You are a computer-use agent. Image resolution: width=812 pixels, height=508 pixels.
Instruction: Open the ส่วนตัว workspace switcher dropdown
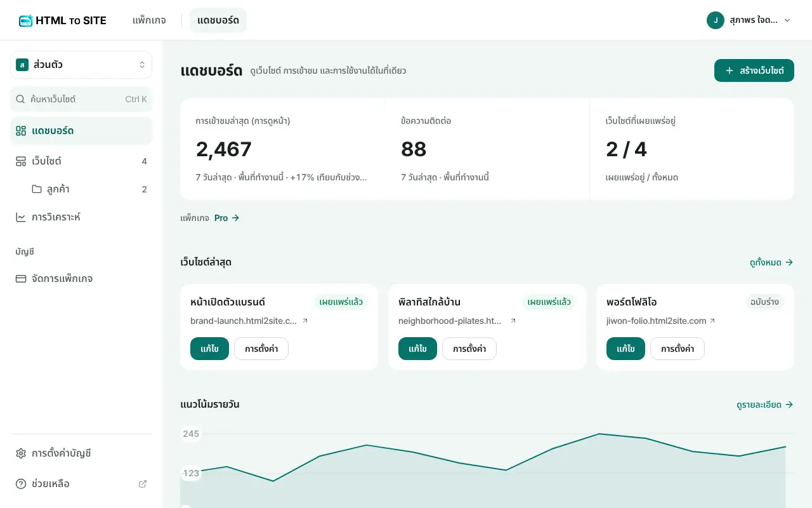[x=81, y=65]
